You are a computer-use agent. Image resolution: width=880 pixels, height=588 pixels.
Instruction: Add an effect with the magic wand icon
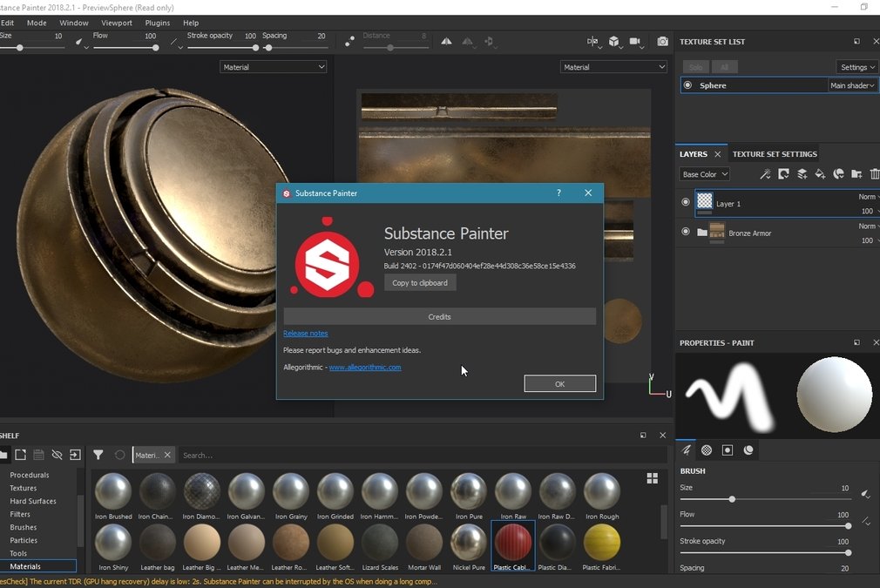pos(765,174)
